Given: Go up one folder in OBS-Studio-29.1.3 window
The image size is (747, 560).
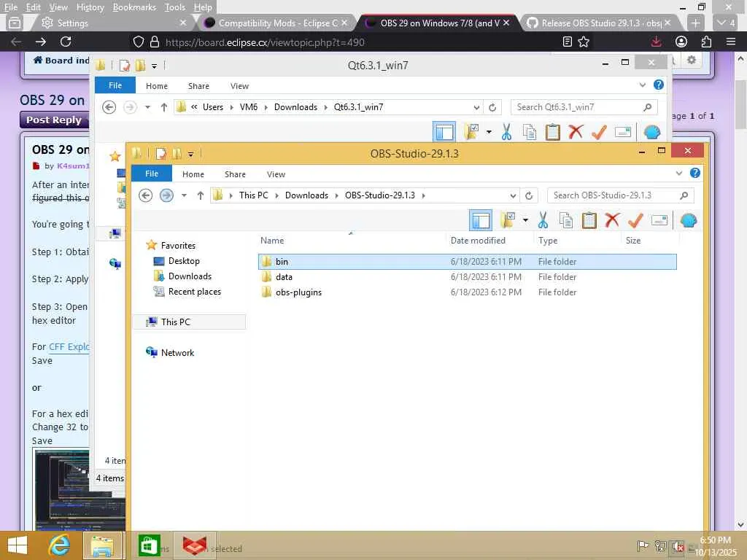Looking at the screenshot, I should [x=201, y=195].
